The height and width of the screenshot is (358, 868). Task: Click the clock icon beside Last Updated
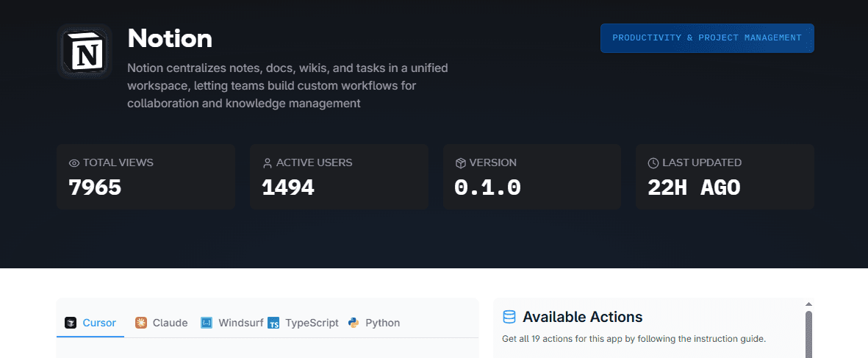pyautogui.click(x=654, y=163)
